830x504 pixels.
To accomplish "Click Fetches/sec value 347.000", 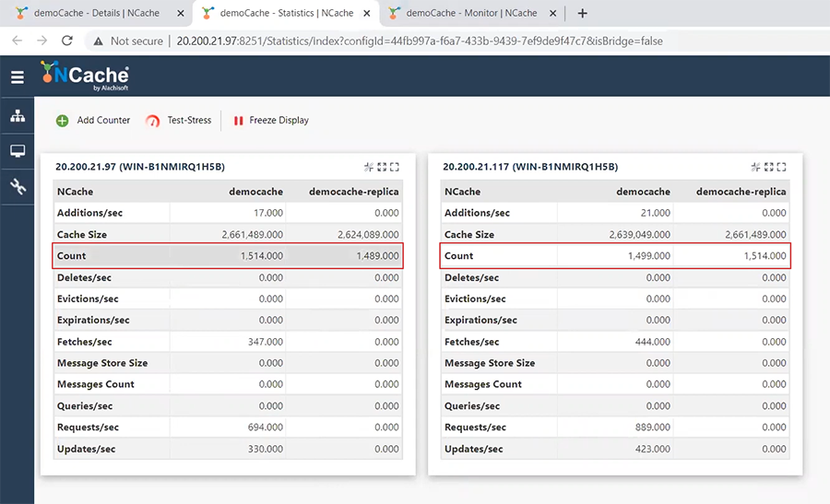I will tap(266, 342).
